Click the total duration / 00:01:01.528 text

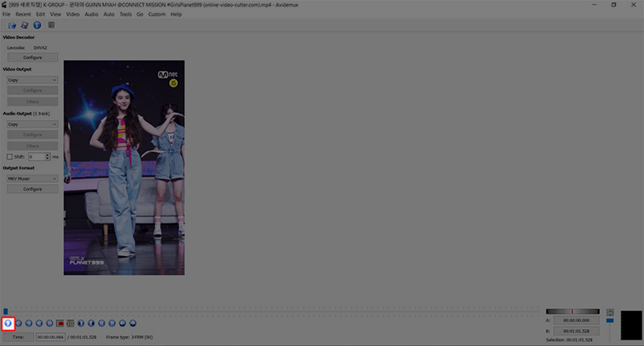pos(82,337)
